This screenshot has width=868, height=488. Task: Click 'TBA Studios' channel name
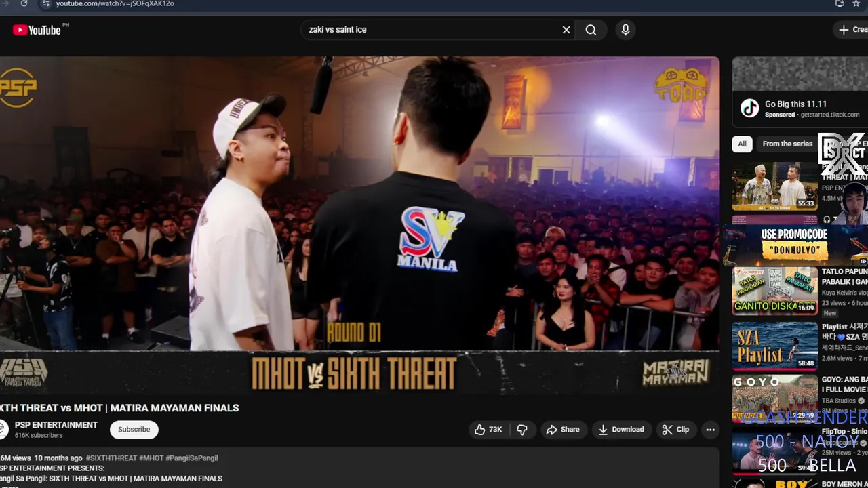(x=839, y=401)
